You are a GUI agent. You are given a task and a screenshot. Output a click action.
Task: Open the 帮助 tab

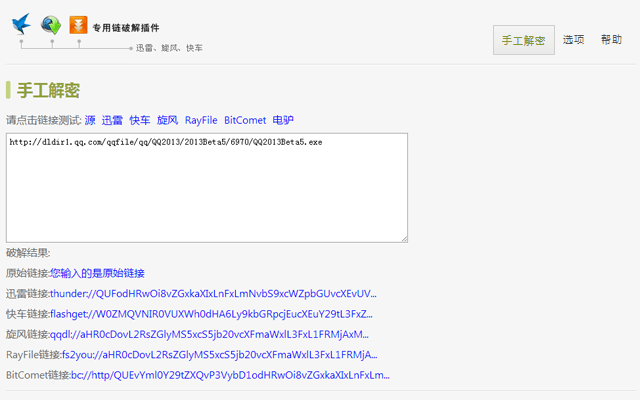(x=611, y=40)
